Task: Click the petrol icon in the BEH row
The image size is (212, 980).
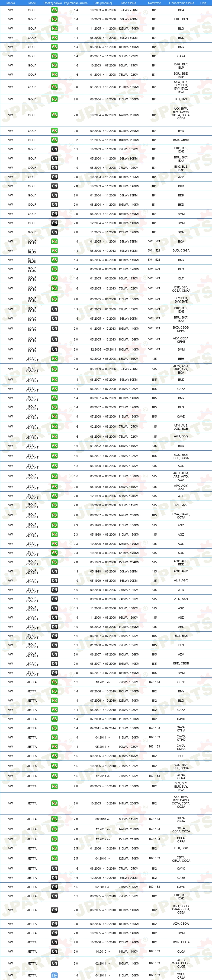Action: tap(54, 359)
